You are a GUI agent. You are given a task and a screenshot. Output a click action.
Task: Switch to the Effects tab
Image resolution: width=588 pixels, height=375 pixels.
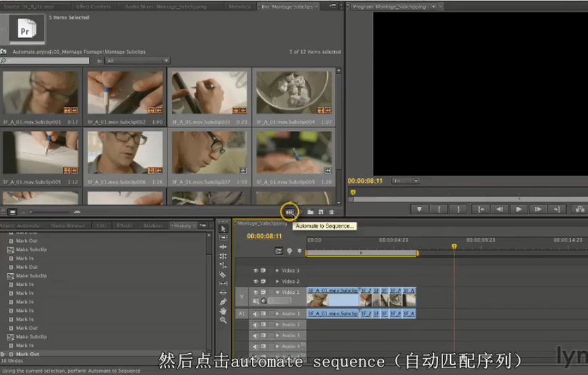[x=124, y=226]
